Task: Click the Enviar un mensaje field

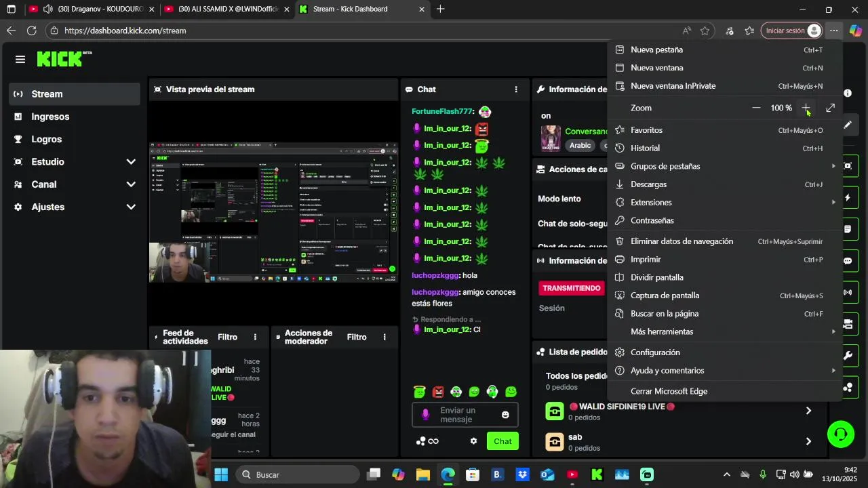Action: coord(465,415)
